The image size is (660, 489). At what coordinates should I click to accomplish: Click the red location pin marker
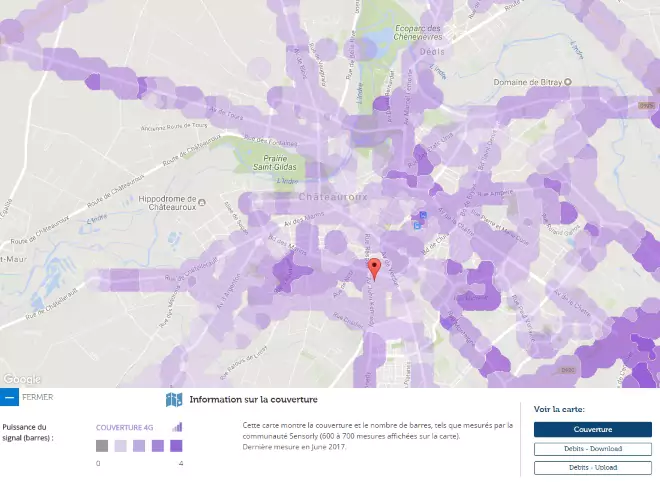pyautogui.click(x=375, y=268)
